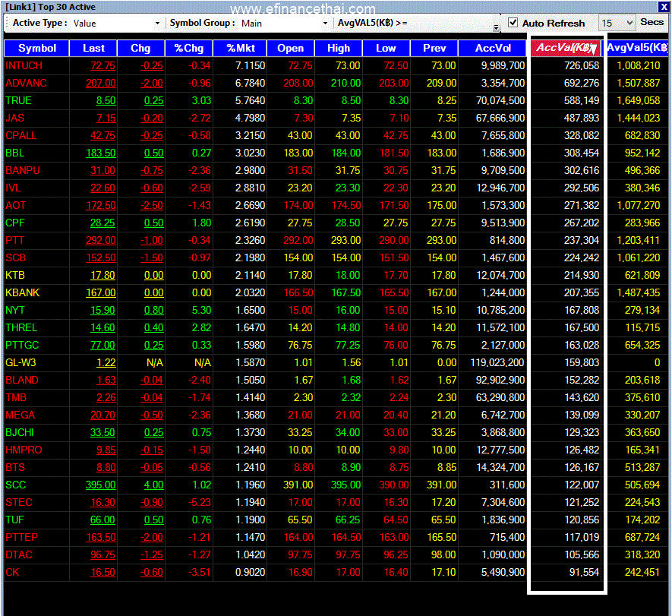Select the SCC symbol
Image resolution: width=672 pixels, height=616 pixels.
point(16,485)
